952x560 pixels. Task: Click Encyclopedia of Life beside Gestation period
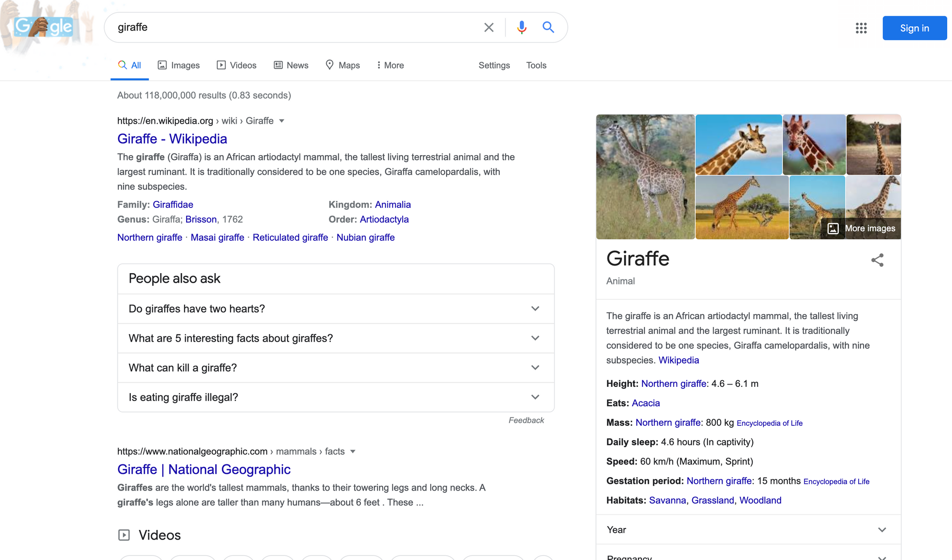coord(836,481)
